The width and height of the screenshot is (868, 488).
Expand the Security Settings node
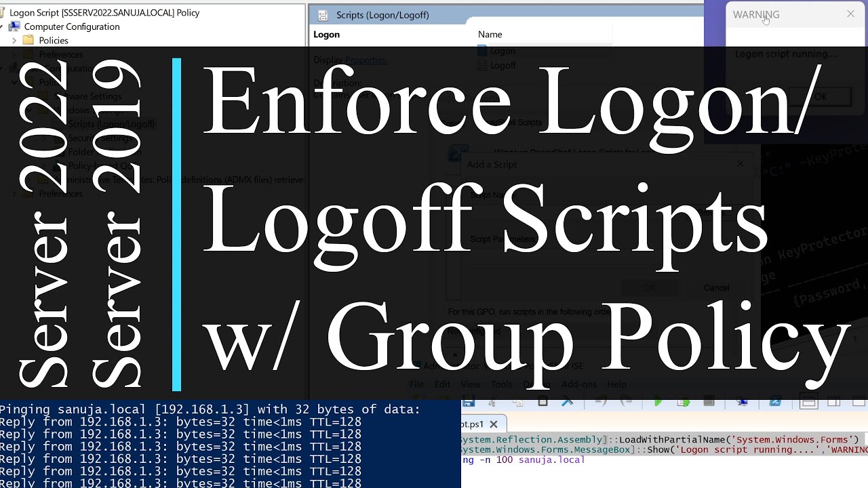click(x=41, y=138)
